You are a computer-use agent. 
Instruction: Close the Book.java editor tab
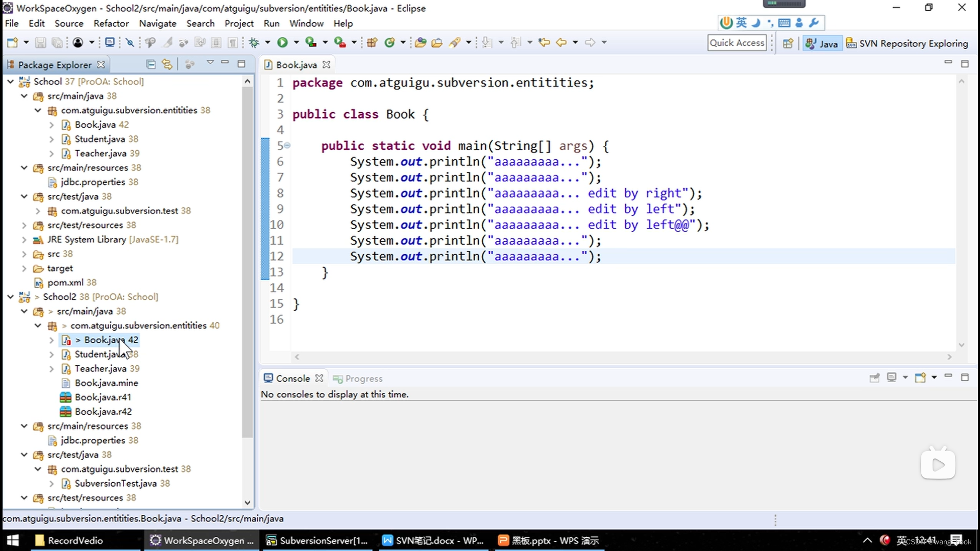pyautogui.click(x=327, y=65)
